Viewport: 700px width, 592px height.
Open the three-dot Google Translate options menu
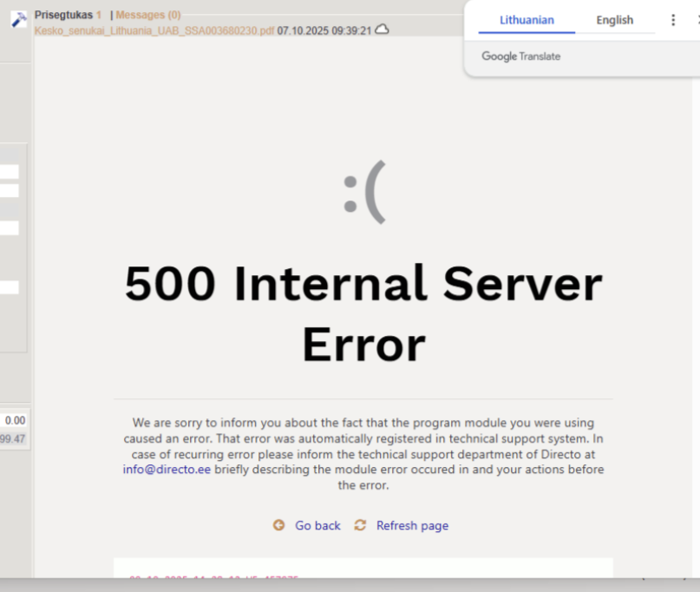click(x=673, y=20)
